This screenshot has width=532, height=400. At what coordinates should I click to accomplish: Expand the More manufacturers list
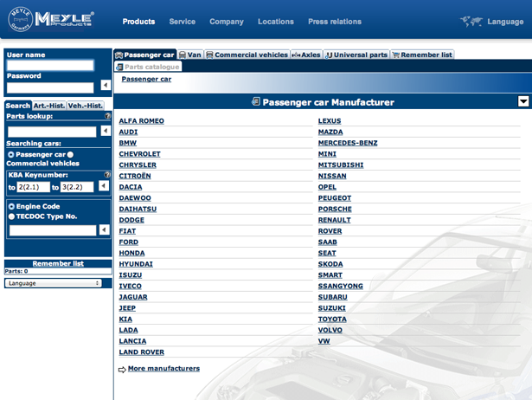click(163, 369)
